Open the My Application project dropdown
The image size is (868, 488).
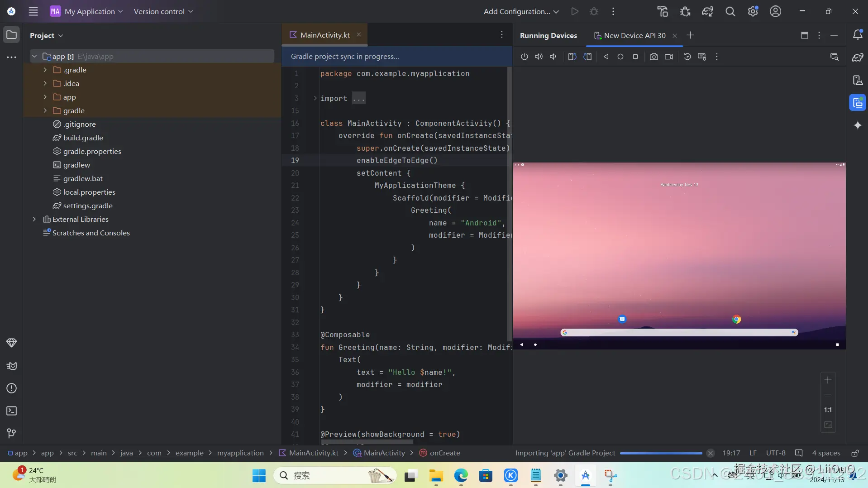(86, 11)
